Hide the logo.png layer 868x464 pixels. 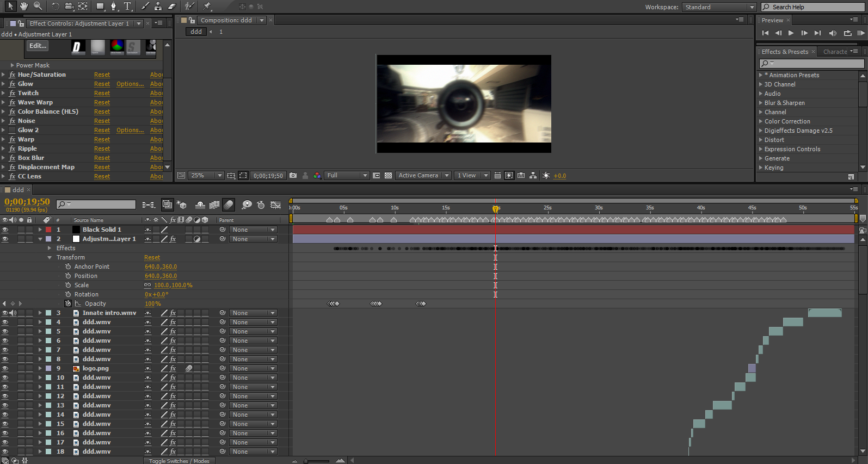tap(5, 368)
